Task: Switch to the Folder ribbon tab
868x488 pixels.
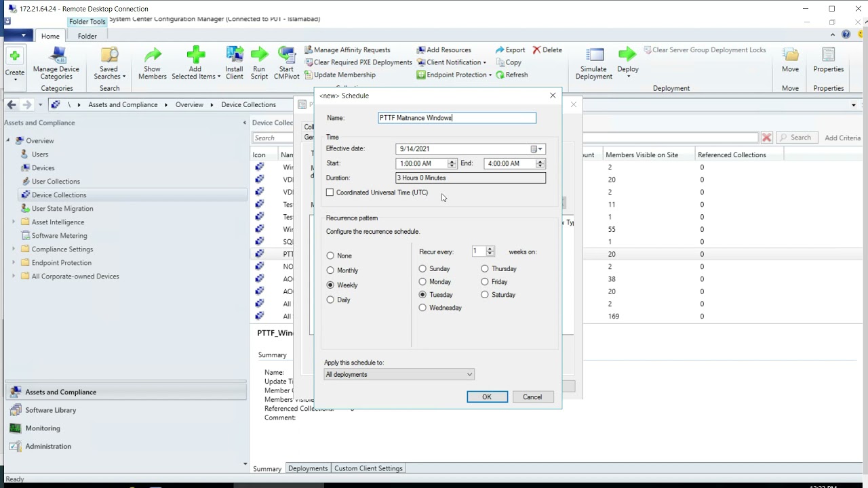Action: (87, 37)
